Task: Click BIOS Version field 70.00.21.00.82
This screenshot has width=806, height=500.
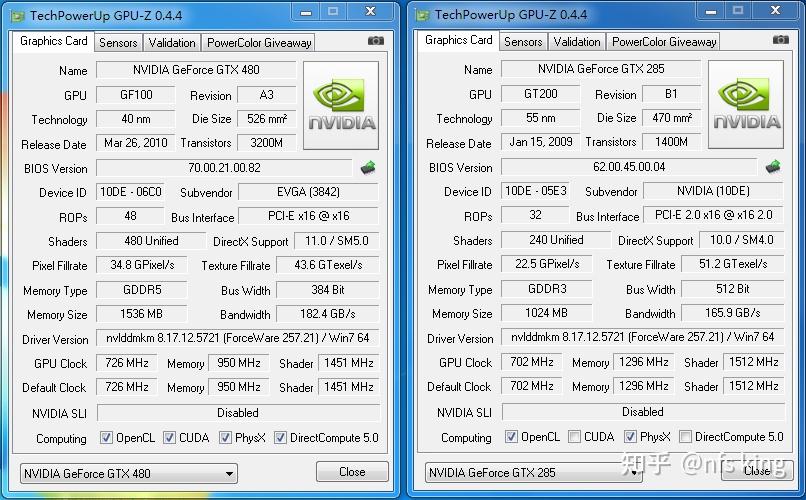Action: point(224,168)
